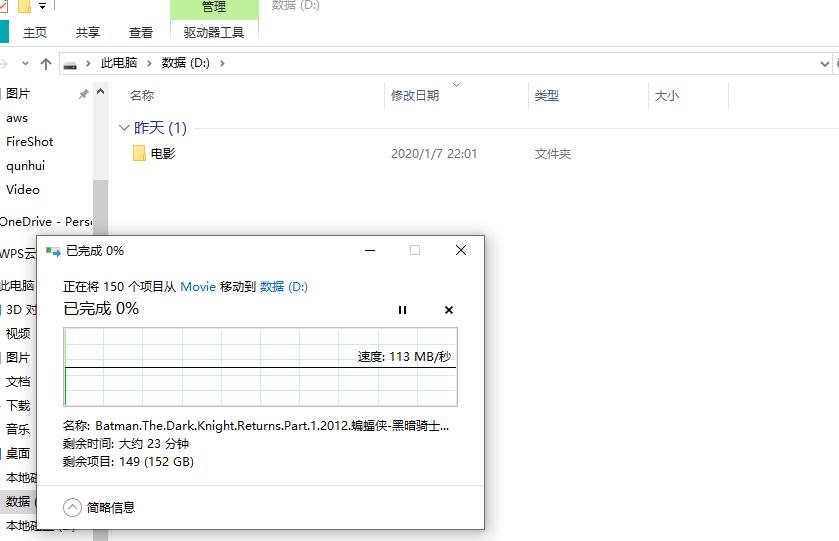Expand chevron after 此电脑 in path
Viewport: 839px width, 541px height.
point(149,64)
